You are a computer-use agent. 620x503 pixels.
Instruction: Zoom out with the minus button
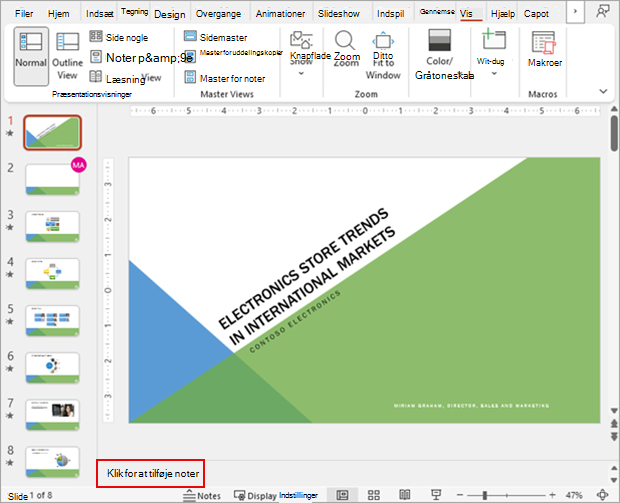[459, 495]
